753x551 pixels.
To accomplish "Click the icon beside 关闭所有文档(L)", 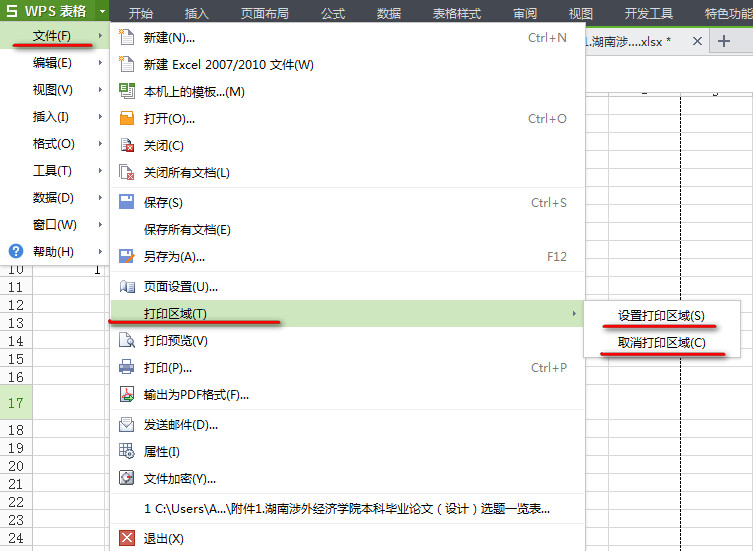I will (127, 172).
